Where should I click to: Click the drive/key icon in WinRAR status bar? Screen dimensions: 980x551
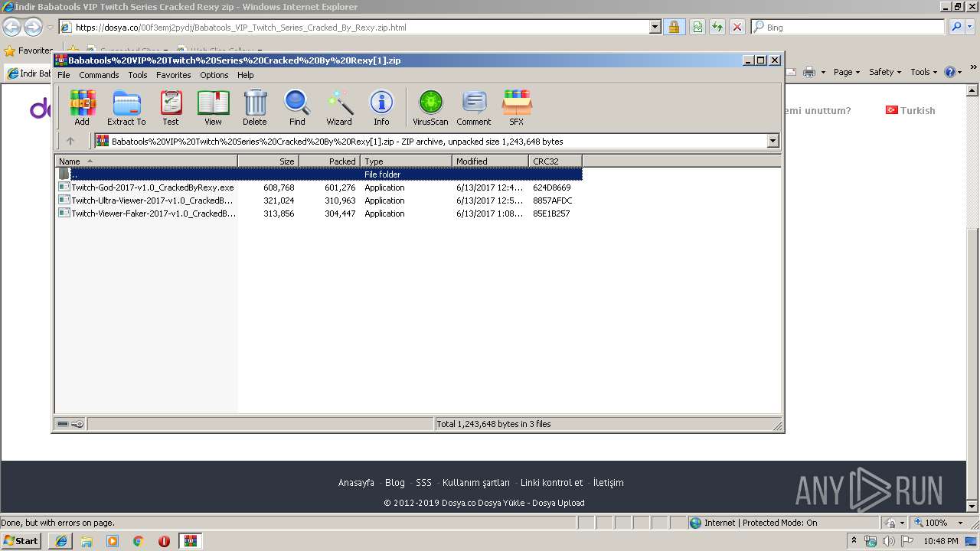(70, 424)
